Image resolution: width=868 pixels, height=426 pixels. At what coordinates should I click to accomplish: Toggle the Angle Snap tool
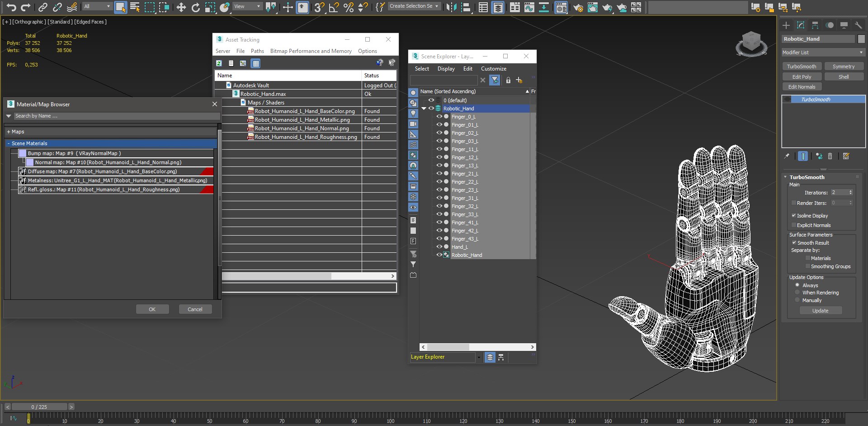pos(334,7)
